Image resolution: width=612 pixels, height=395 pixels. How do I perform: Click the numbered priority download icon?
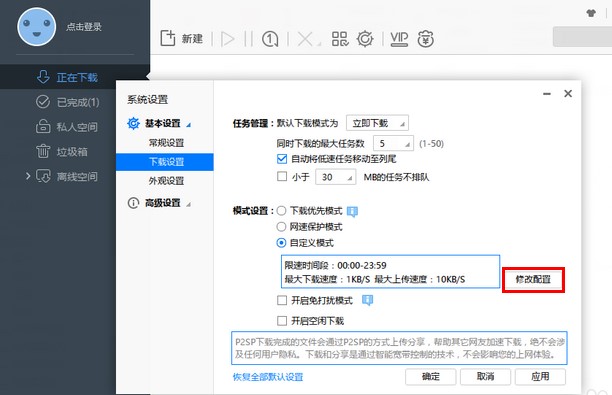tap(270, 39)
